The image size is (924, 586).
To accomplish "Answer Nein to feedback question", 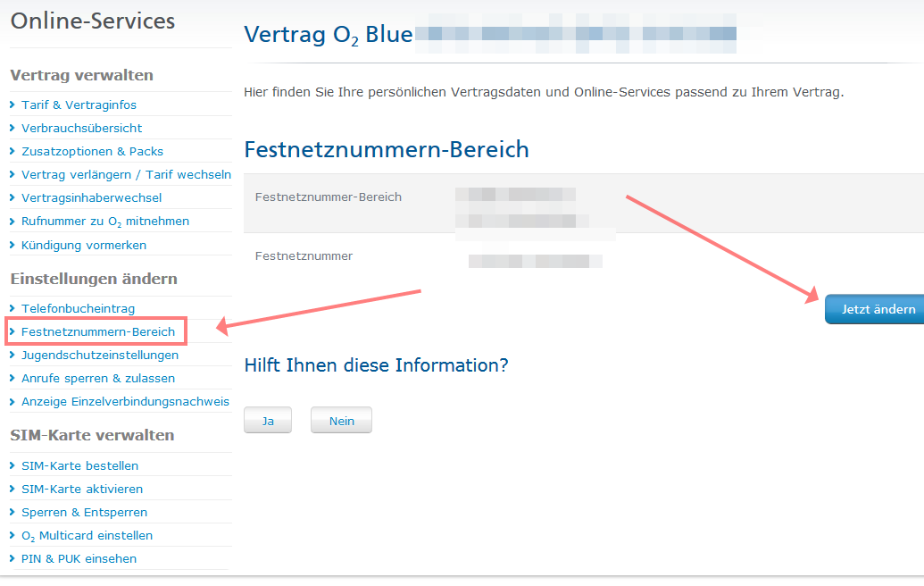I will tap(341, 421).
